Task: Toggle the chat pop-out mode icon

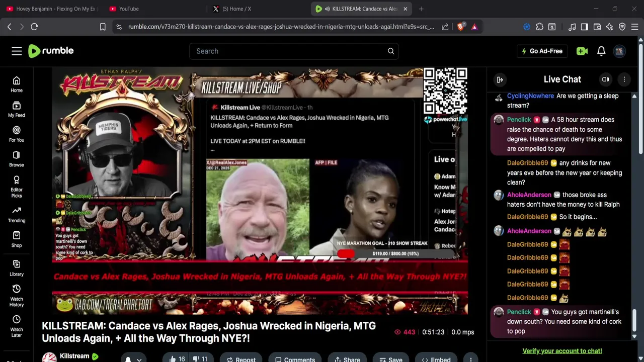Action: click(605, 79)
